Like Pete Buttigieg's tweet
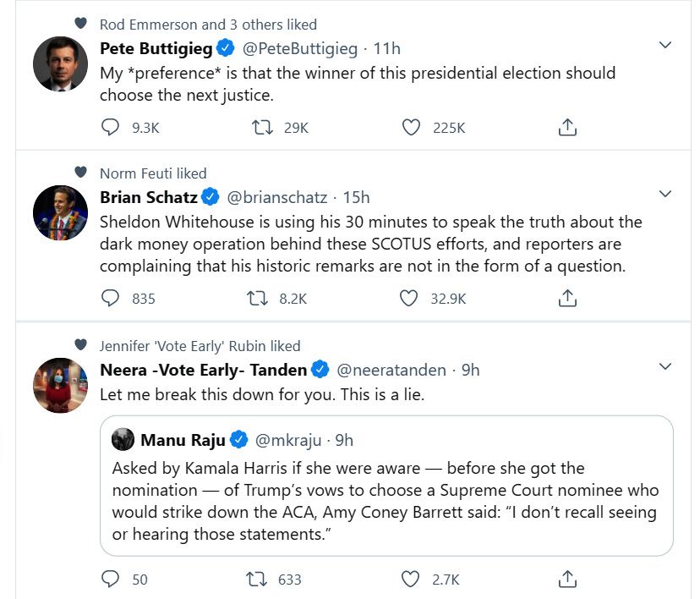The image size is (700, 599). pyautogui.click(x=411, y=128)
